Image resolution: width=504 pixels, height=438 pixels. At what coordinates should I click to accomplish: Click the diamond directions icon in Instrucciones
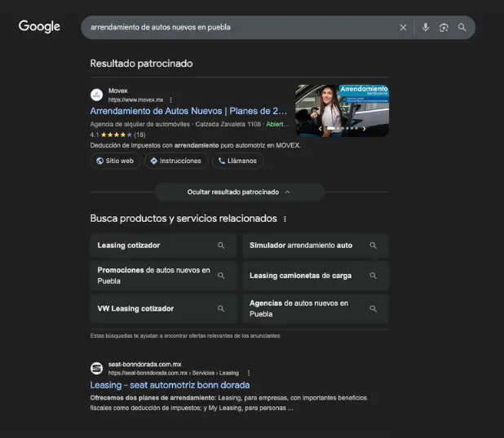[154, 161]
